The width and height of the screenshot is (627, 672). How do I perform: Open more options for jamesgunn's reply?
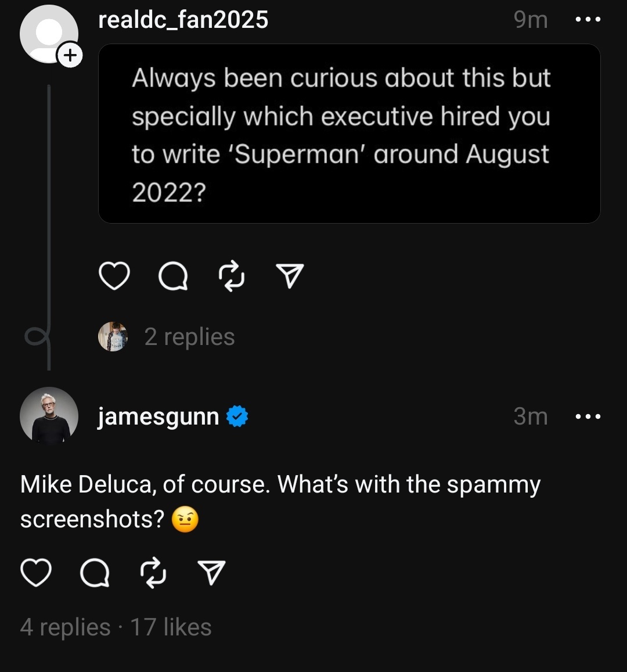tap(587, 416)
